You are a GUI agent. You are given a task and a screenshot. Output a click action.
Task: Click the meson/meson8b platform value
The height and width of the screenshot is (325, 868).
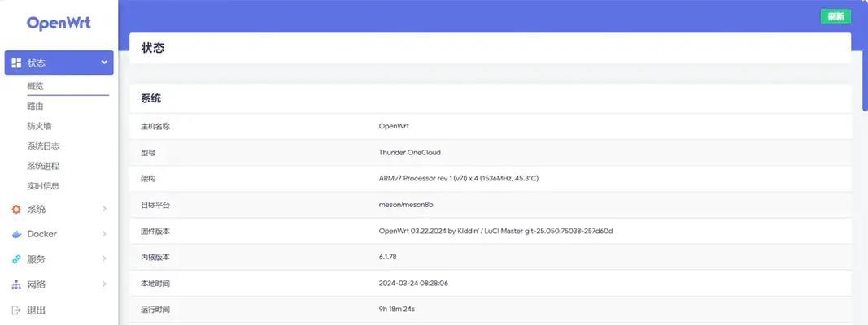tap(406, 205)
